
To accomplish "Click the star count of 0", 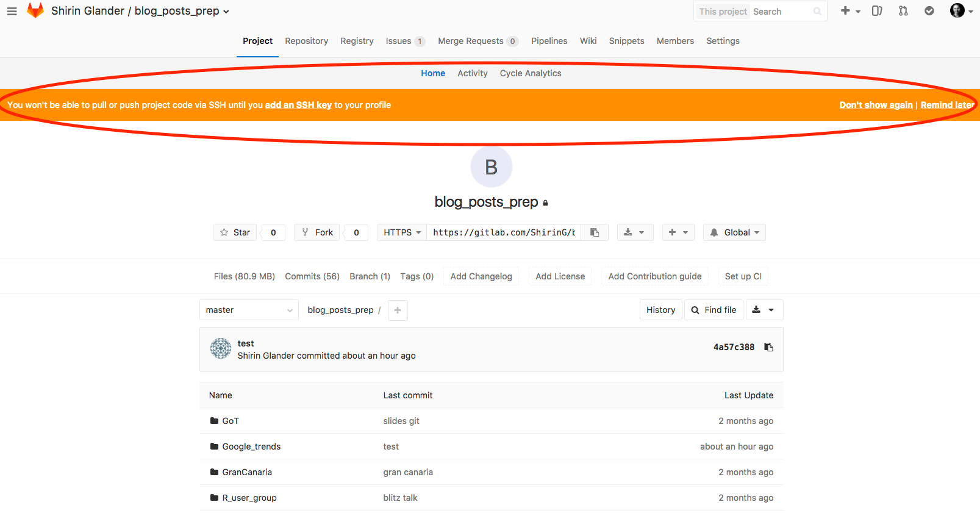I will tap(273, 232).
